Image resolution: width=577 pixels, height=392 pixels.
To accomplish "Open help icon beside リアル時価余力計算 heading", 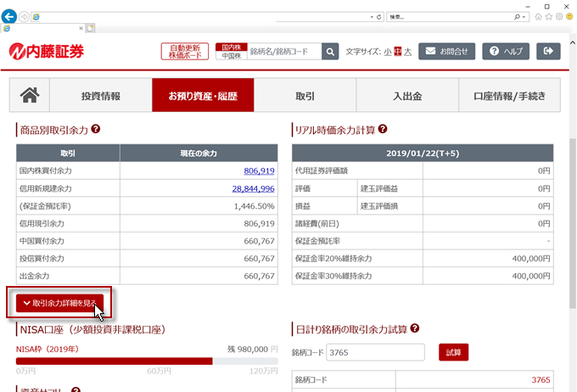I will [x=383, y=129].
